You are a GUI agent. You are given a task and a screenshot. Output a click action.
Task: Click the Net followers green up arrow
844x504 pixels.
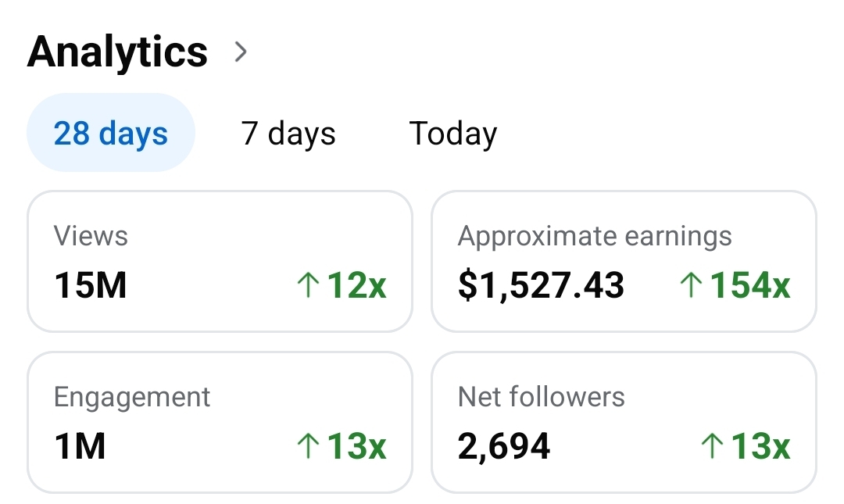pos(712,446)
